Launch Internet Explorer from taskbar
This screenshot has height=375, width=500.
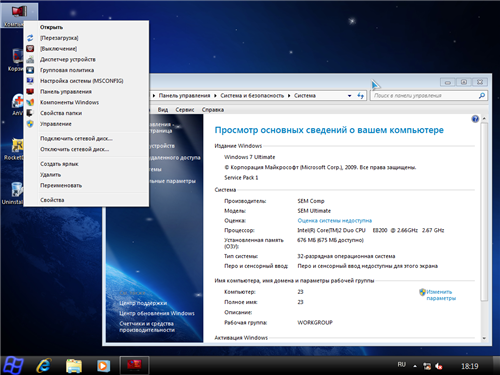[44, 366]
